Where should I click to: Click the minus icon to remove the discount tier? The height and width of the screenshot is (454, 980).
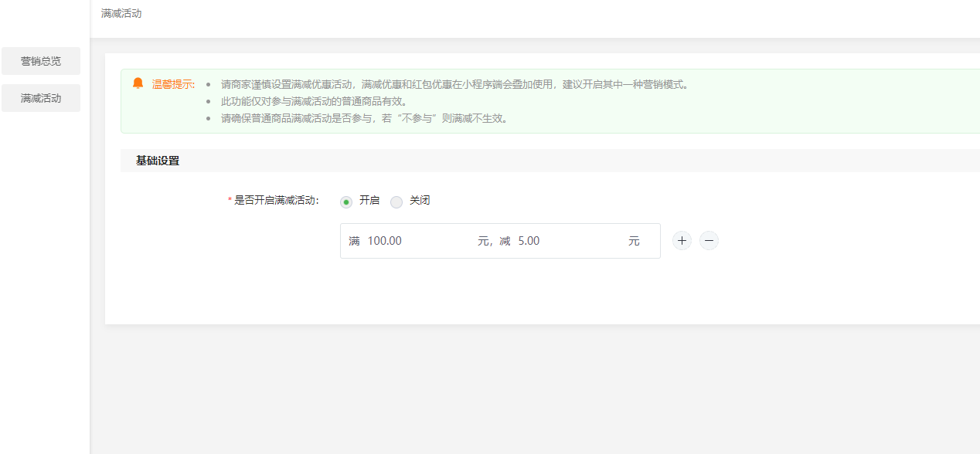click(x=709, y=241)
